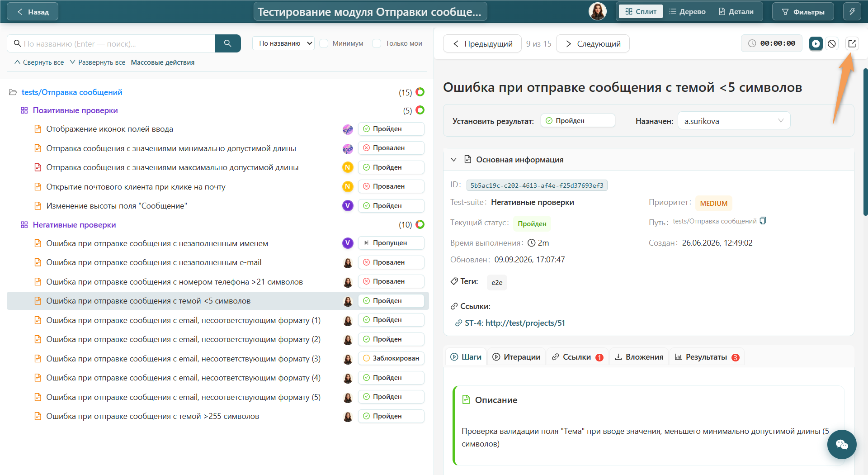Open the Фильтры button
Viewport: 868px width, 475px height.
coord(803,12)
